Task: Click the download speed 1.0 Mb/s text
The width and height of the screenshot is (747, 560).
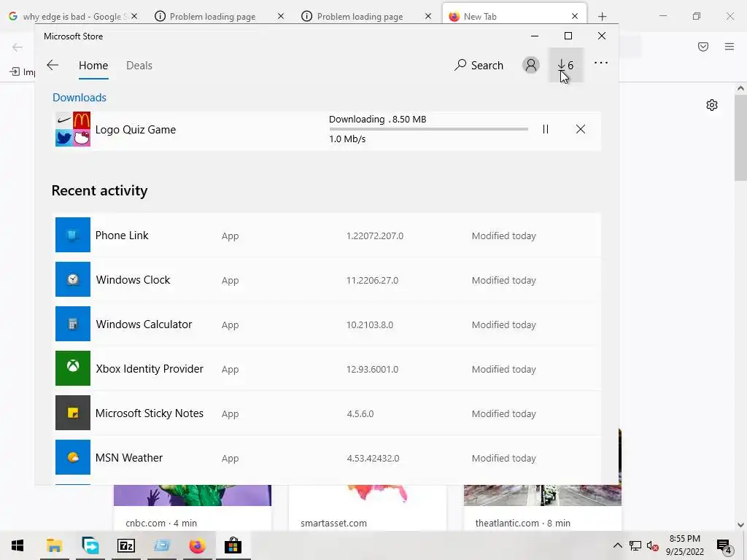Action: point(347,139)
